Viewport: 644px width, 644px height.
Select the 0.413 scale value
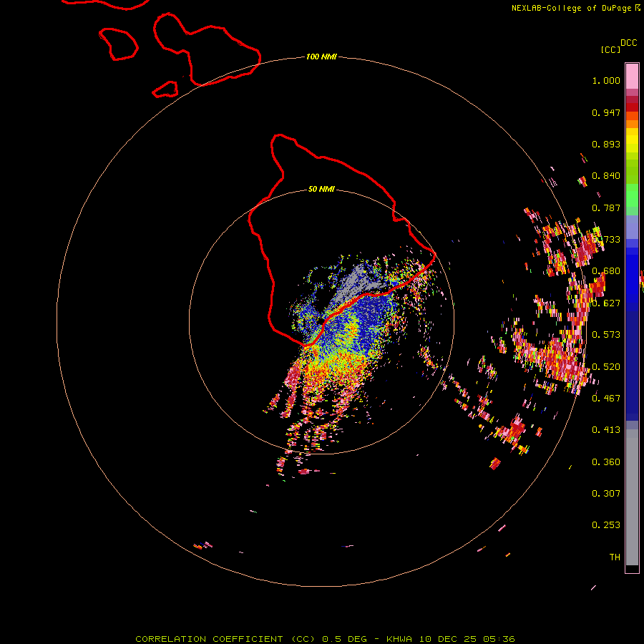606,430
